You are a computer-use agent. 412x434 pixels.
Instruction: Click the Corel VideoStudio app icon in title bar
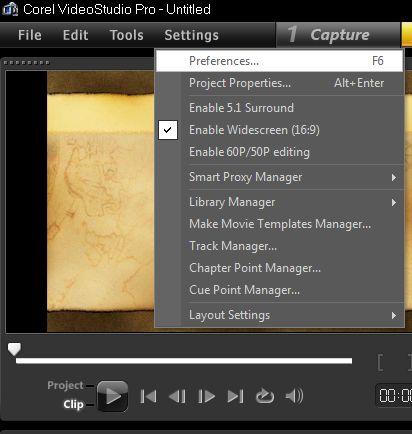(x=10, y=9)
